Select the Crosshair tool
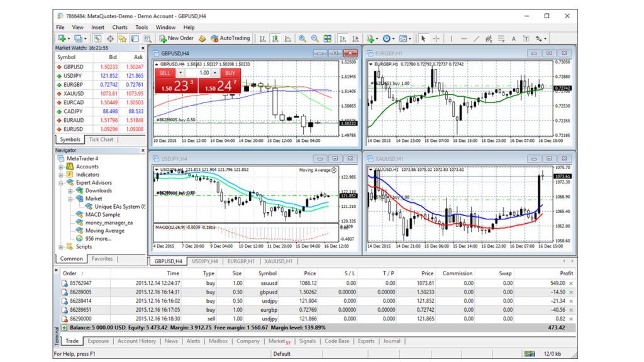Screen dimensions: 644x362 pyautogui.click(x=436, y=38)
